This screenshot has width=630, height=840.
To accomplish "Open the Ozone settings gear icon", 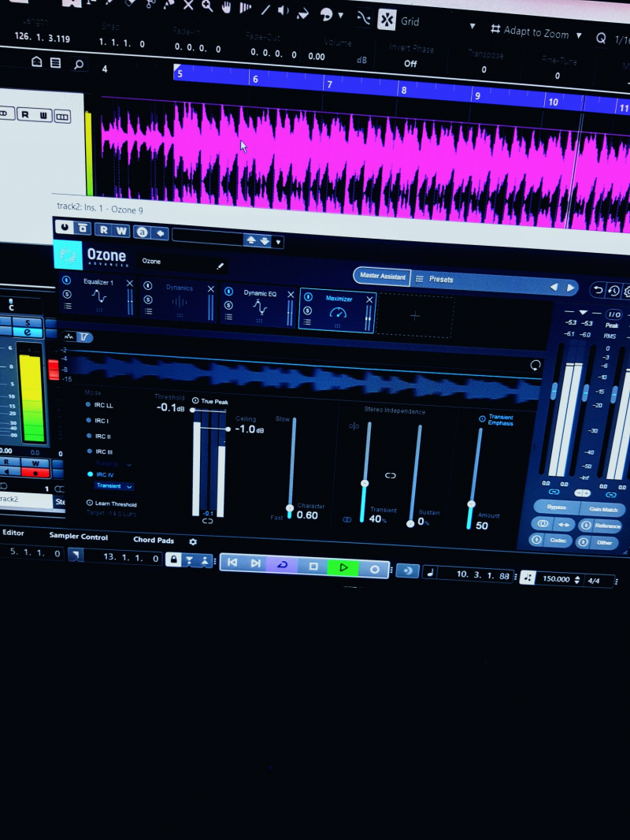I will click(628, 292).
